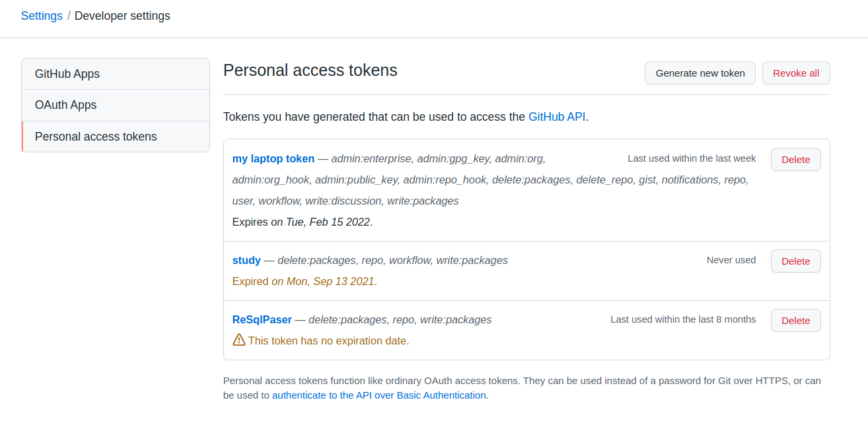
Task: Open the 'study' token link
Action: pyautogui.click(x=246, y=260)
